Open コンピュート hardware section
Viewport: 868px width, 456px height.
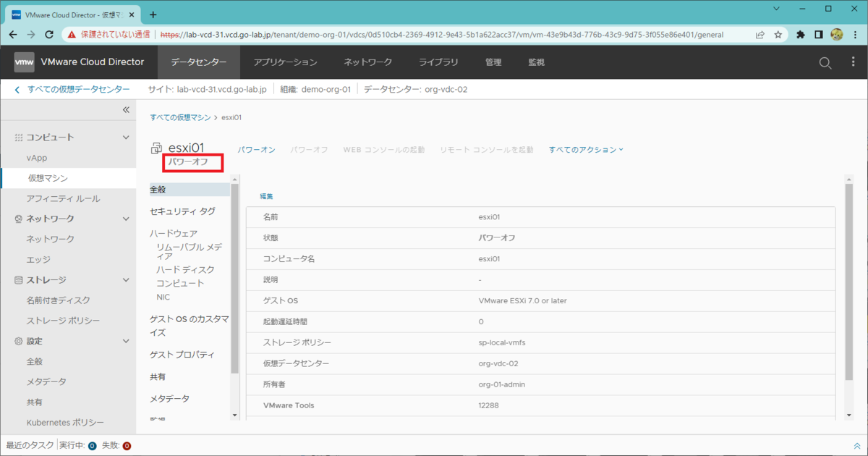click(x=180, y=283)
